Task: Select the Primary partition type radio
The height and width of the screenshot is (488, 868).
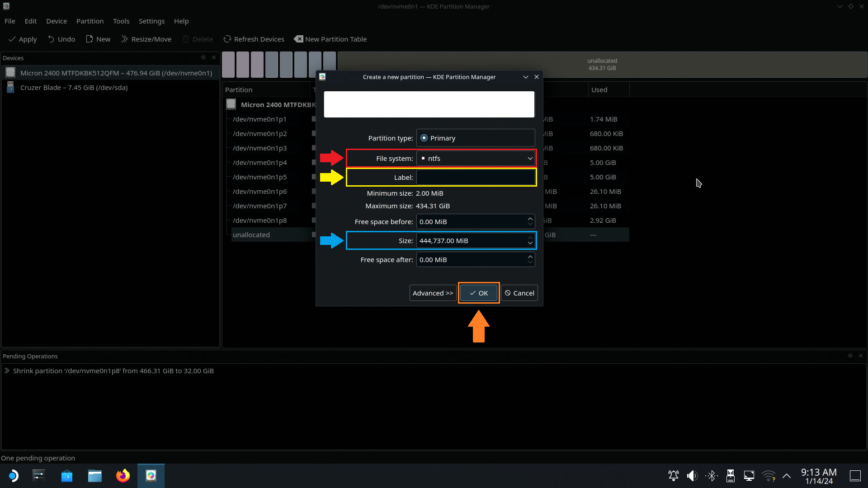Action: [x=424, y=138]
